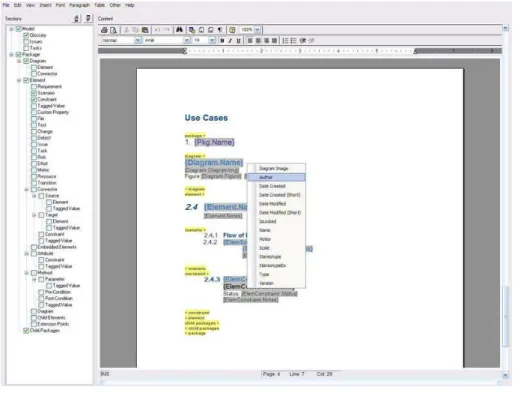Click the Use Cases heading
The width and height of the screenshot is (515, 393).
tap(206, 118)
